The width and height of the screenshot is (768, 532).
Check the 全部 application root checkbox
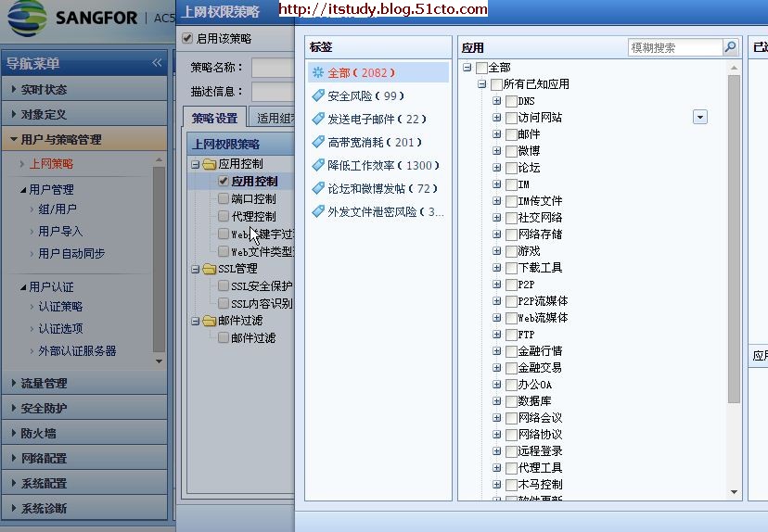pyautogui.click(x=481, y=68)
